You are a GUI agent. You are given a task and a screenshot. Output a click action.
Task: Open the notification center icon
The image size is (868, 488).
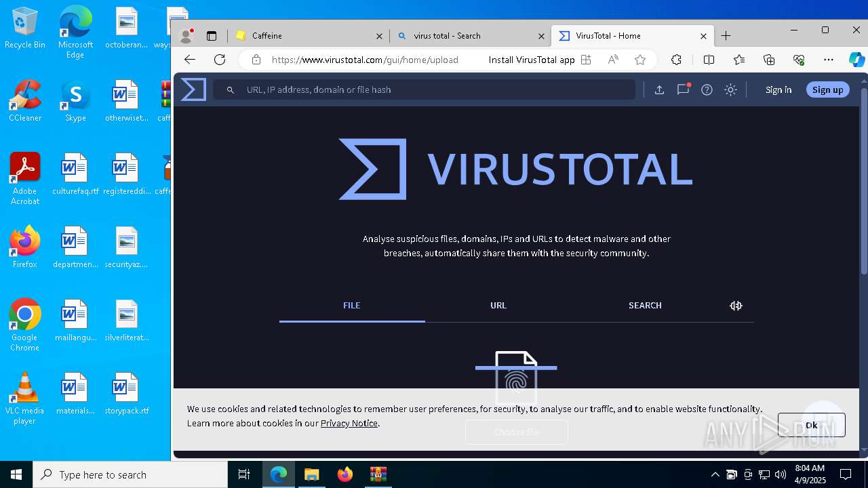(846, 474)
